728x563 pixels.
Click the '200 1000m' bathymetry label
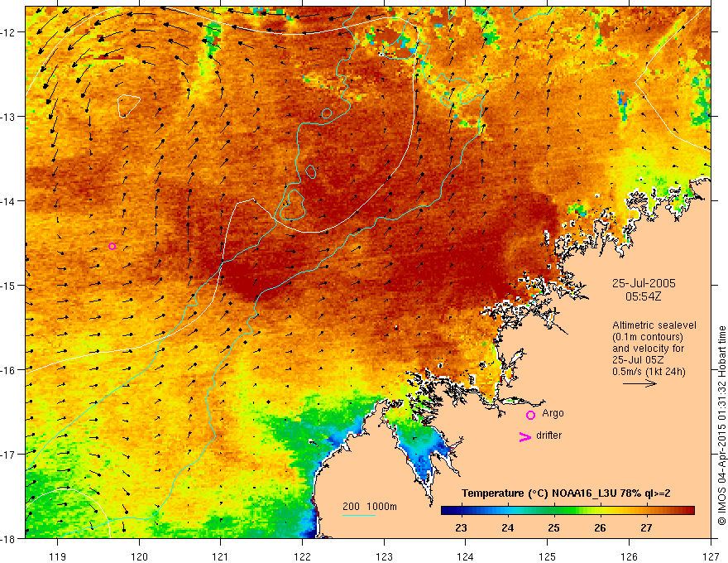(x=370, y=507)
